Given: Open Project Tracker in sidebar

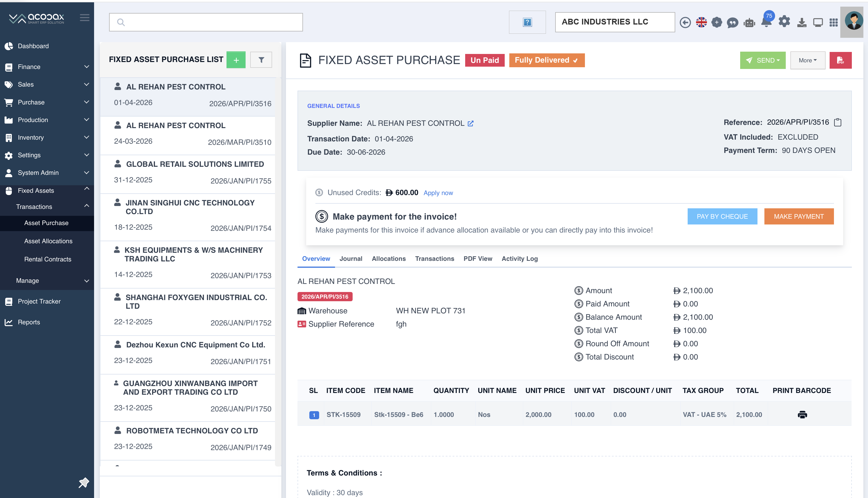Looking at the screenshot, I should point(47,302).
